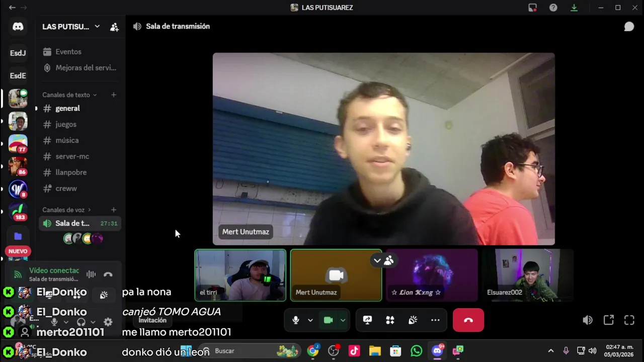The width and height of the screenshot is (644, 362).
Task: Open the general text channel
Action: tap(80, 108)
